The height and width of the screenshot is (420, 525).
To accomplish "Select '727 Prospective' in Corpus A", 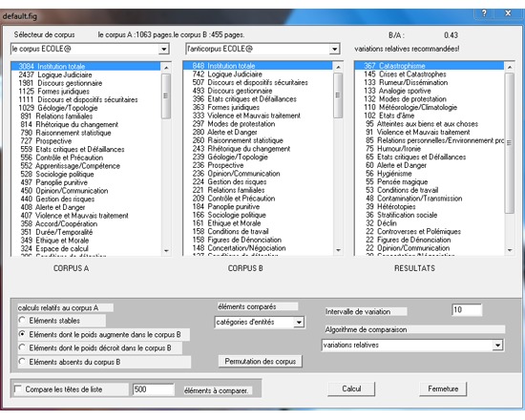I will click(x=86, y=141).
